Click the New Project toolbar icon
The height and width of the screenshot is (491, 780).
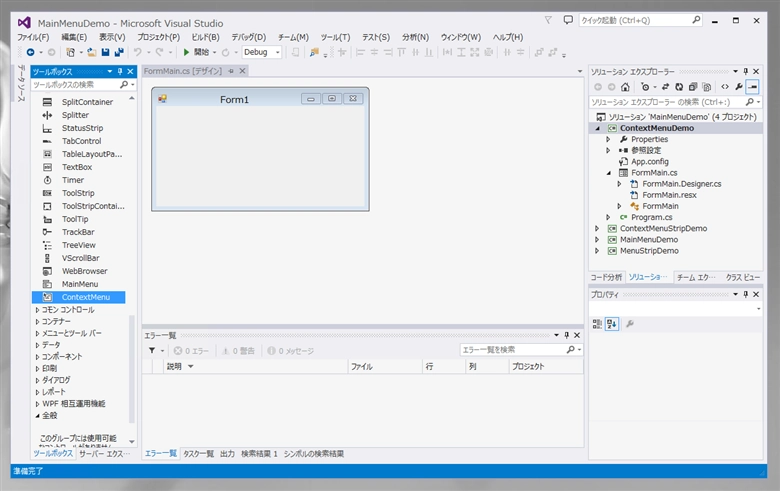coord(71,52)
